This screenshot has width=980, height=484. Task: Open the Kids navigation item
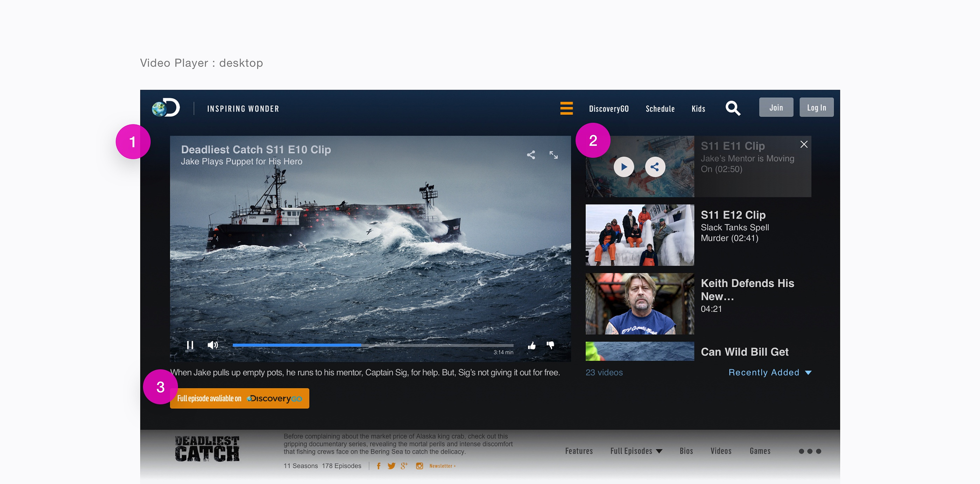(698, 109)
